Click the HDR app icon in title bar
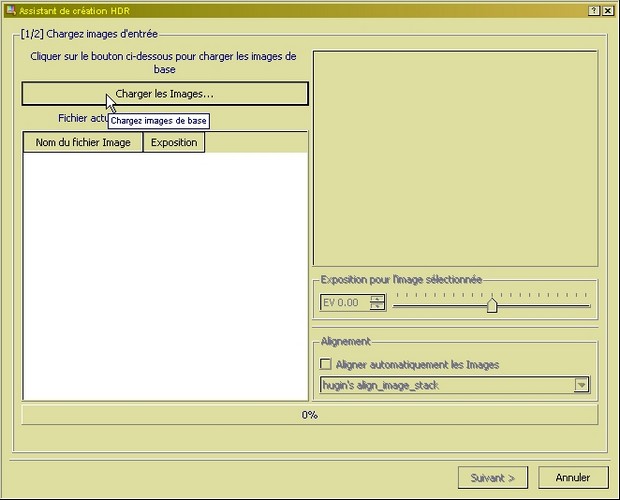The height and width of the screenshot is (500, 620). tap(9, 10)
